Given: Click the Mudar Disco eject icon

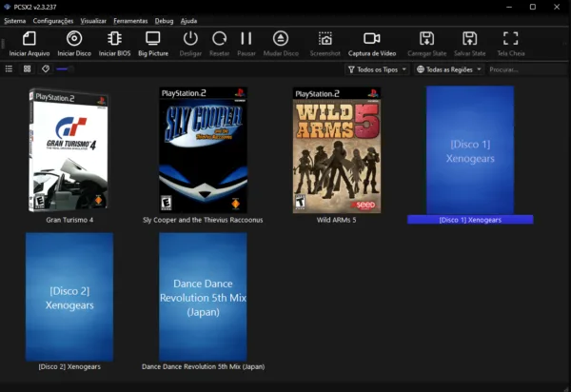Looking at the screenshot, I should tap(281, 39).
